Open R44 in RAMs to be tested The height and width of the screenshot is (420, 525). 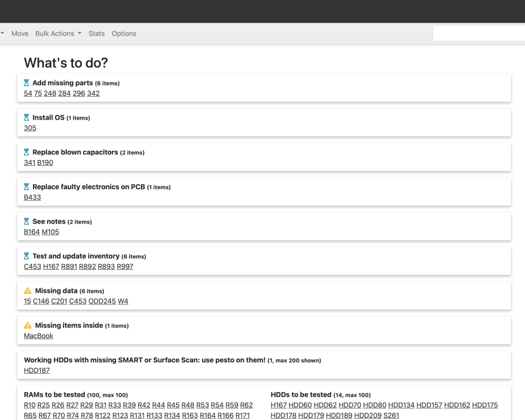pos(159,405)
